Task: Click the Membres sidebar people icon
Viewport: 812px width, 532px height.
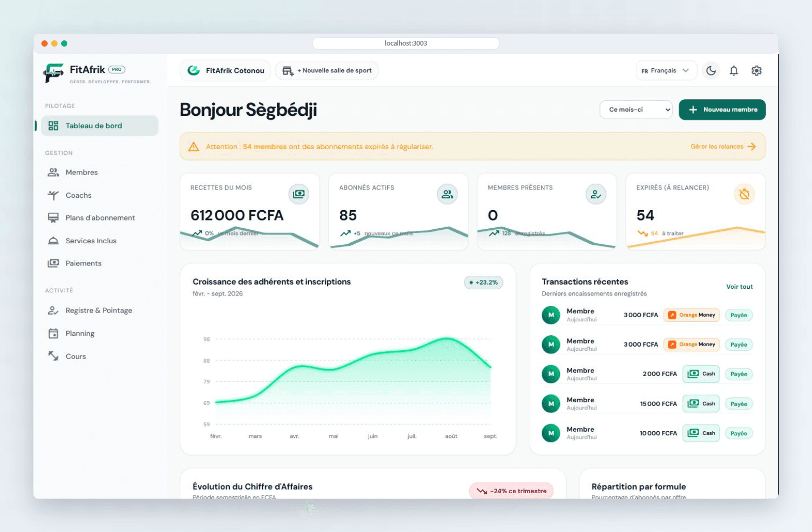Action: pos(53,172)
